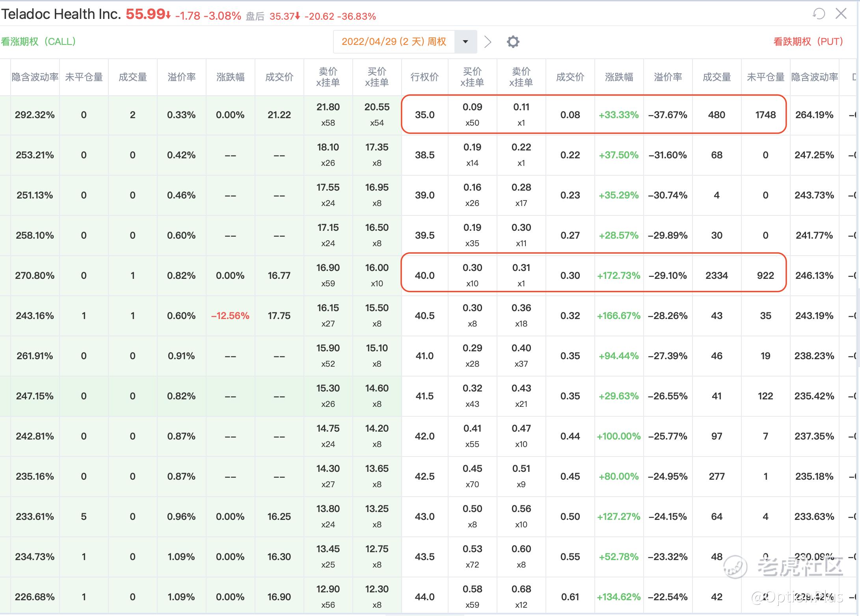Click the refresh icon at top right
Viewport: 860px width, 616px height.
(819, 14)
